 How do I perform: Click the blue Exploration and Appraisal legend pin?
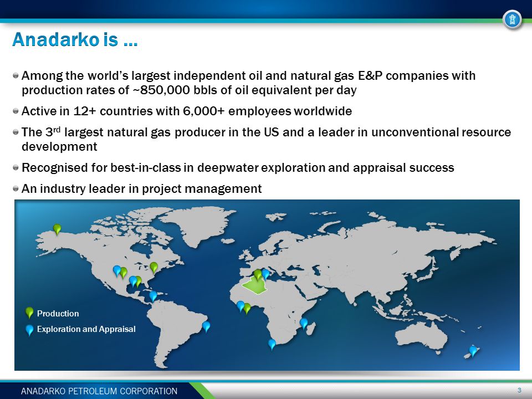pyautogui.click(x=29, y=330)
